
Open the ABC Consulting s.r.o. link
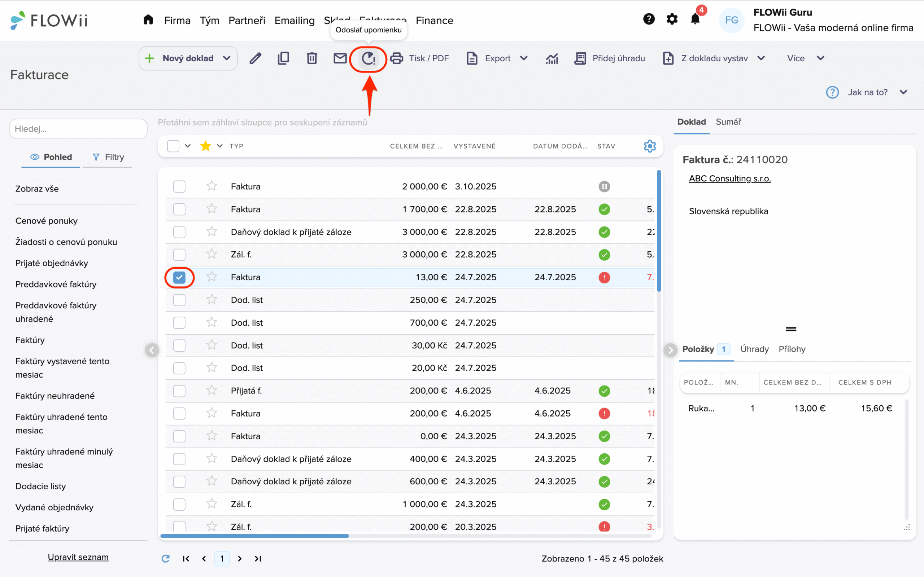[730, 179]
